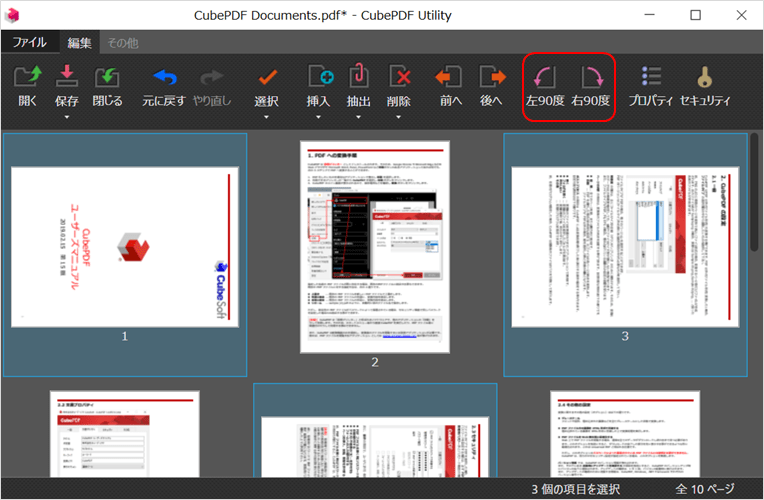Open the プロパティ (Properties) icon
This screenshot has height=500, width=764.
[x=651, y=77]
